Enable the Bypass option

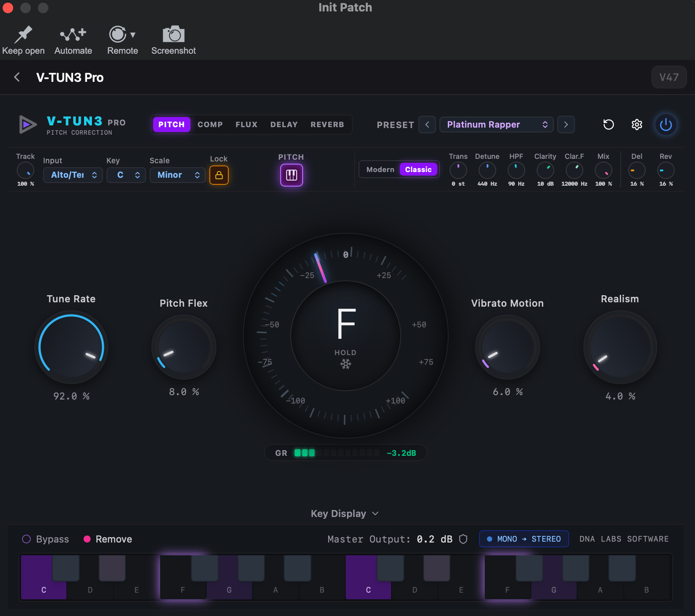coord(45,539)
